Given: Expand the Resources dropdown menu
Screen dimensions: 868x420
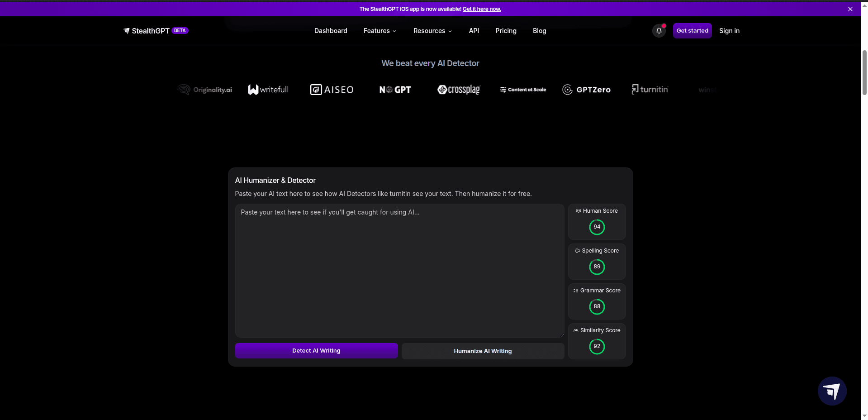Looking at the screenshot, I should pos(432,31).
